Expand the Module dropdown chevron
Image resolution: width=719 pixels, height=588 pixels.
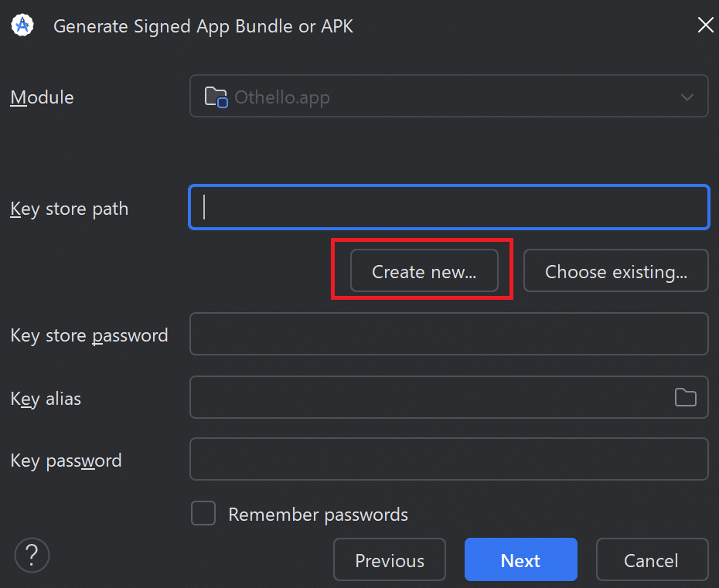687,96
